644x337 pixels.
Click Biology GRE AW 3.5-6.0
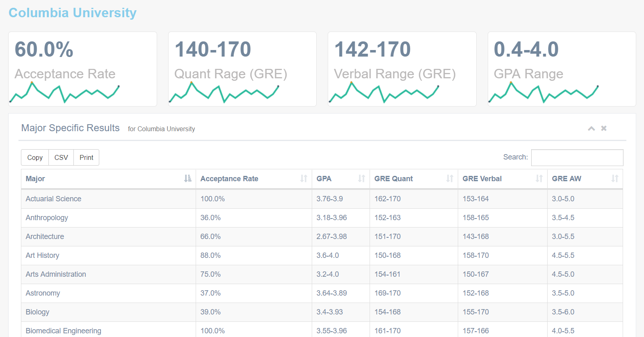[563, 312]
